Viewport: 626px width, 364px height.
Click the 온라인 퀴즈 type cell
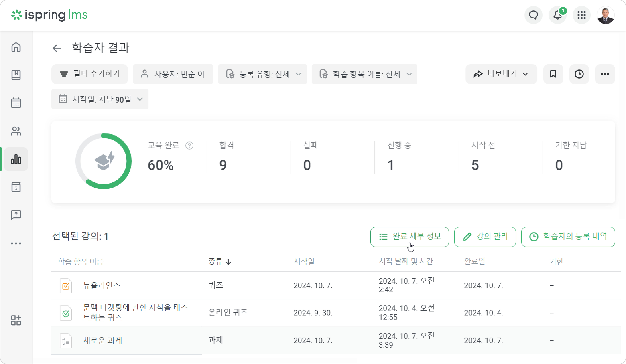click(228, 312)
